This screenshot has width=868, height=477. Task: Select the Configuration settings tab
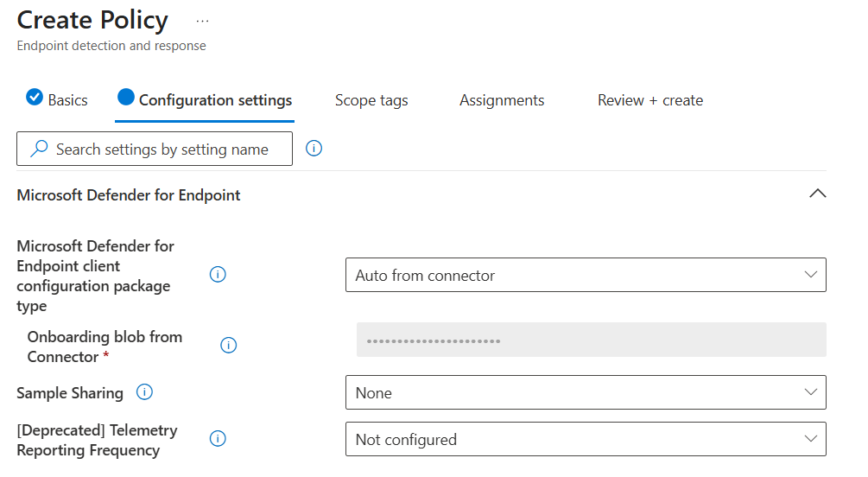click(215, 100)
